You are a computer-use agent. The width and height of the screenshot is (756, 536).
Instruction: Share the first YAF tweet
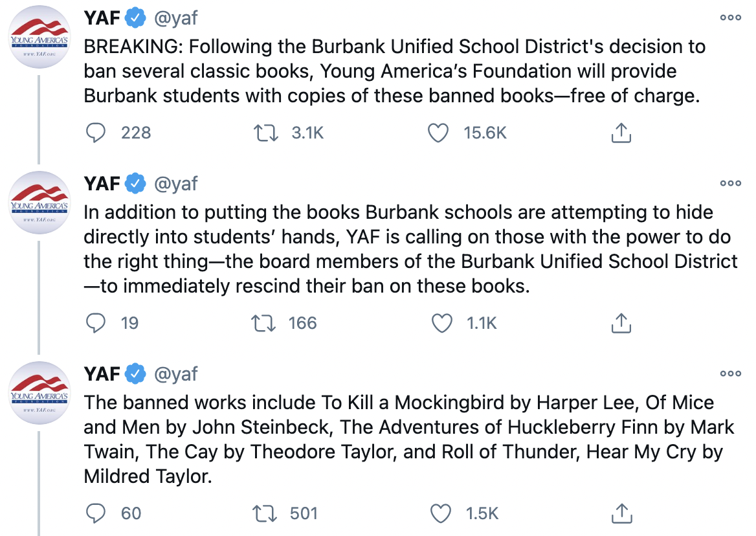pos(621,133)
